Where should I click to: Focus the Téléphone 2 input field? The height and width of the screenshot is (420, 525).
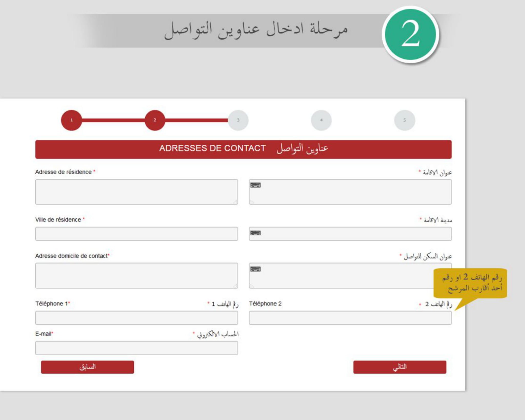click(x=350, y=318)
